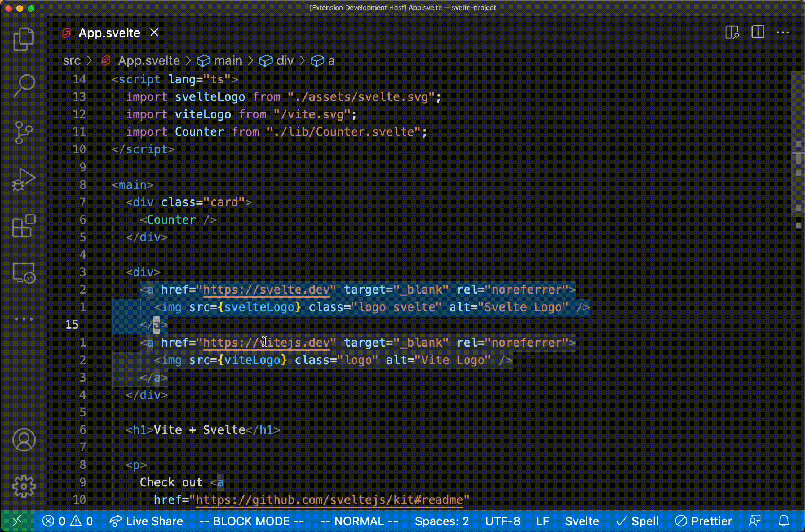Open the Source Control view
Viewport: 805px width, 532px height.
pos(24,133)
